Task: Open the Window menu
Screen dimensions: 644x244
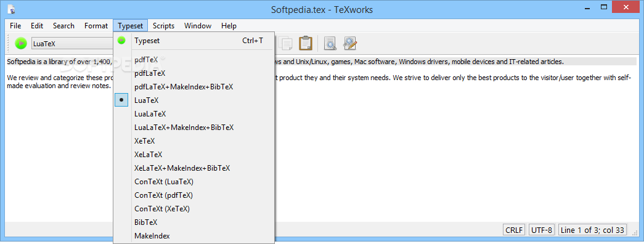Action: [198, 26]
